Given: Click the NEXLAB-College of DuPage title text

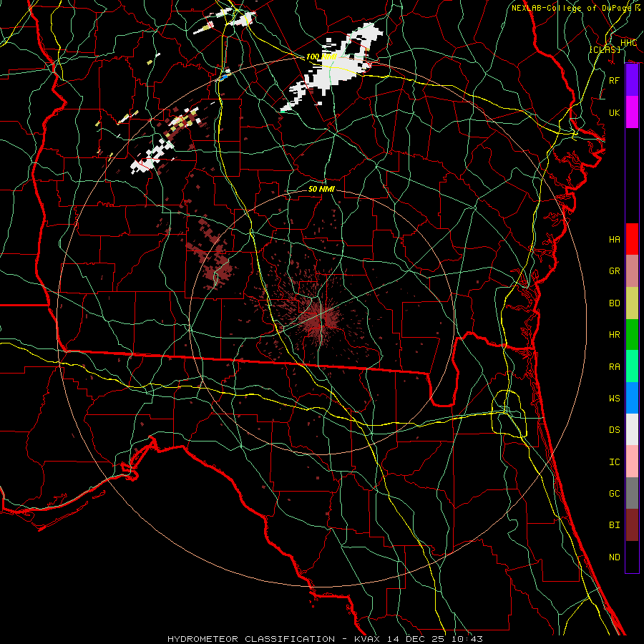Looking at the screenshot, I should click(571, 8).
